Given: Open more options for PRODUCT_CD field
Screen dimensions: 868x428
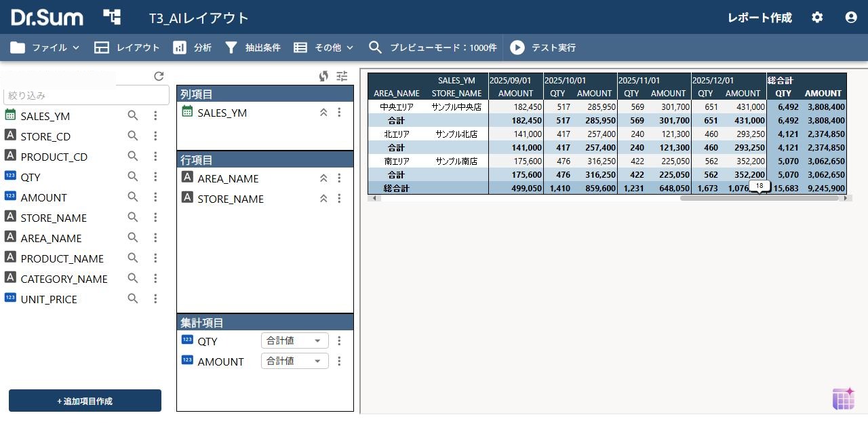Looking at the screenshot, I should pos(155,157).
